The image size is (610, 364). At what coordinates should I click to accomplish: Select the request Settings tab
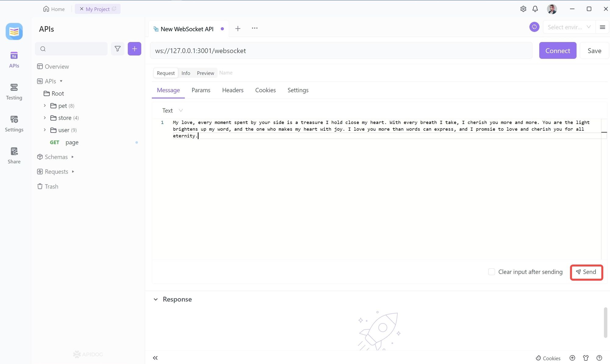[298, 90]
